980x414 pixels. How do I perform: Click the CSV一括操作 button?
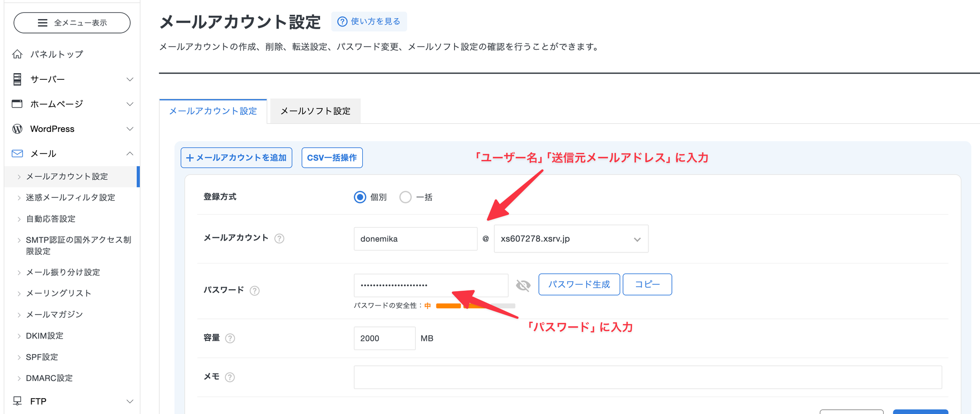332,158
